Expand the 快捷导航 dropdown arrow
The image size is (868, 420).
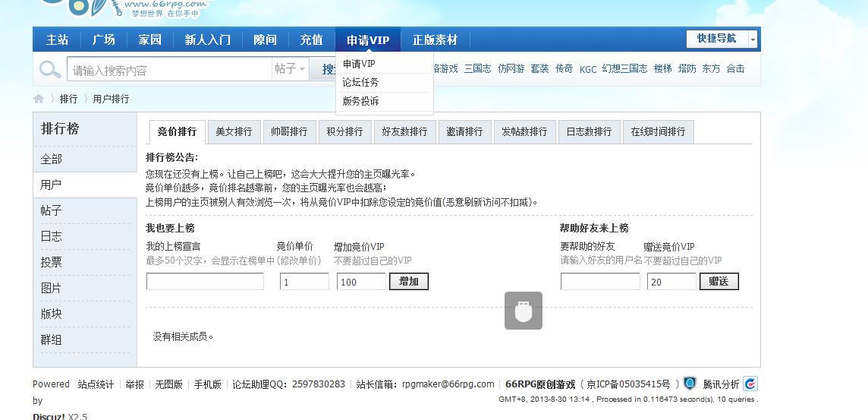coord(753,39)
